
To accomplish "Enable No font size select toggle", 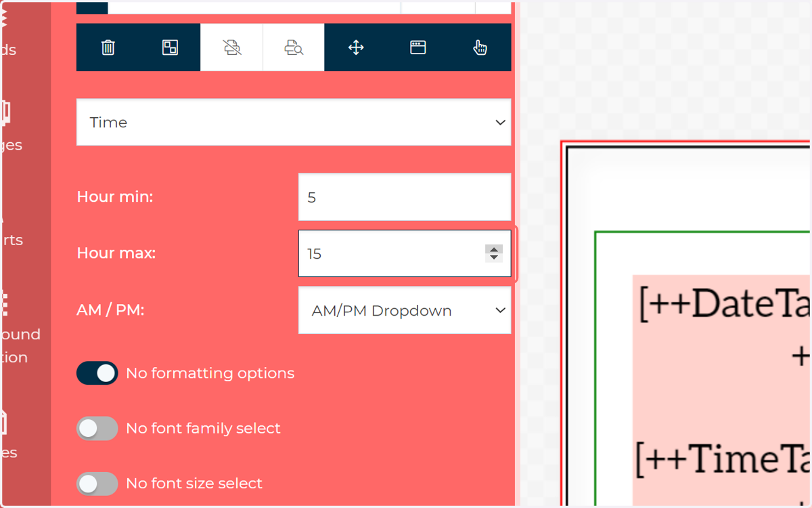I will click(x=97, y=484).
